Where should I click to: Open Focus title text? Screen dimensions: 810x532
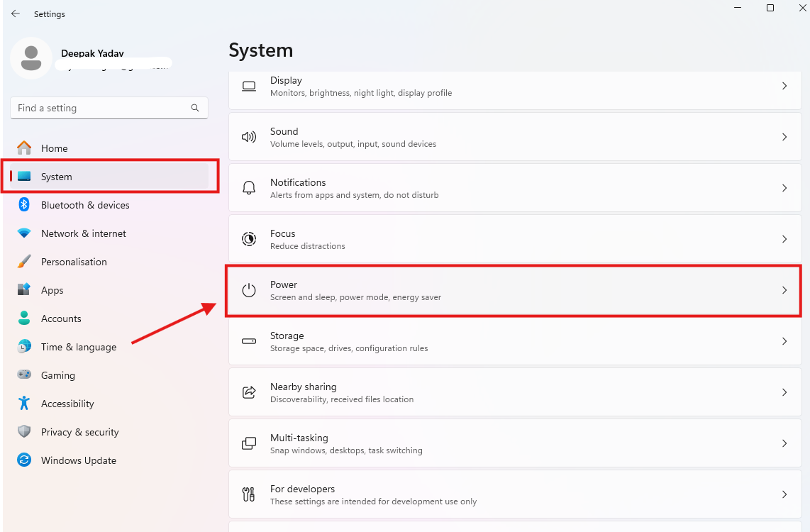[282, 234]
